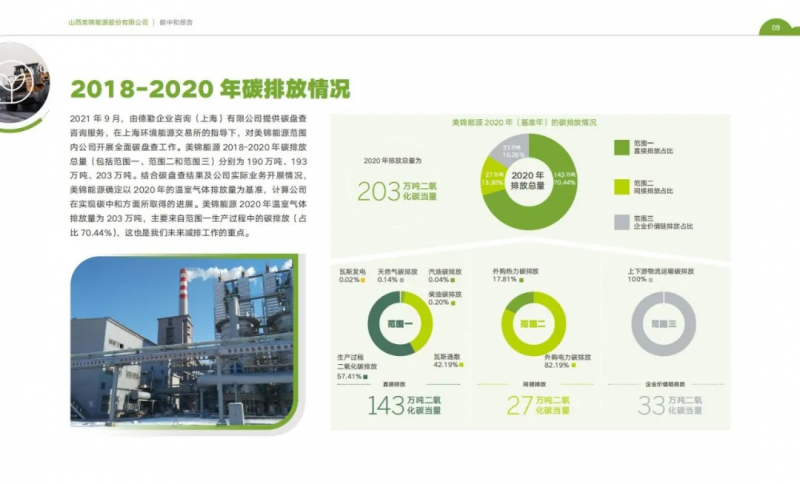Click the dark green 范围一 legend swatch
800x484 pixels.
click(x=621, y=147)
